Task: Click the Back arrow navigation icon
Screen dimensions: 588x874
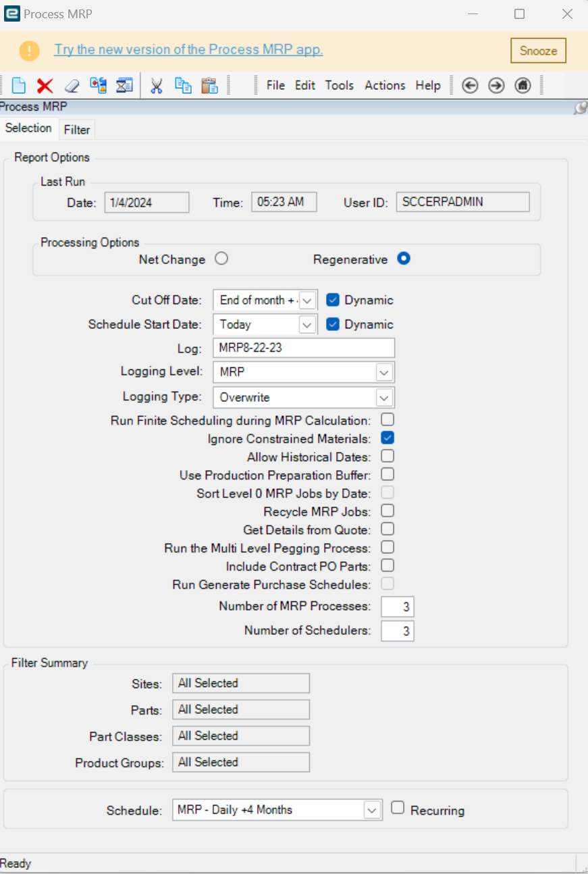Action: coord(470,86)
